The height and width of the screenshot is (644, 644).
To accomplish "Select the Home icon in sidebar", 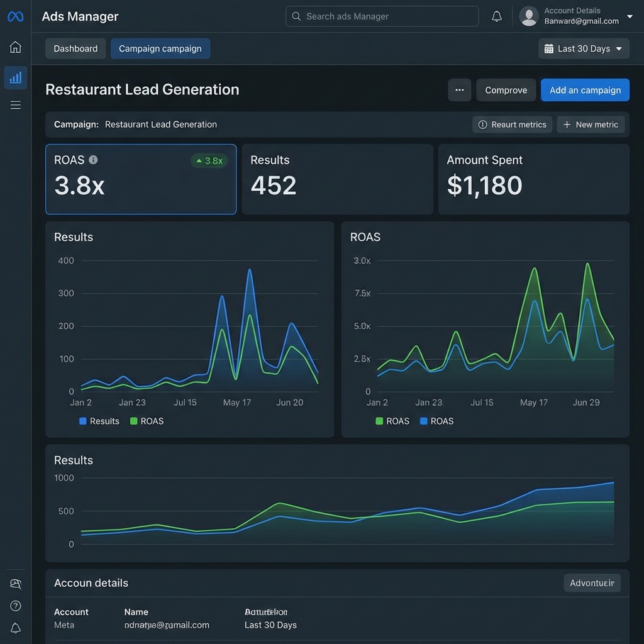I will 14,47.
